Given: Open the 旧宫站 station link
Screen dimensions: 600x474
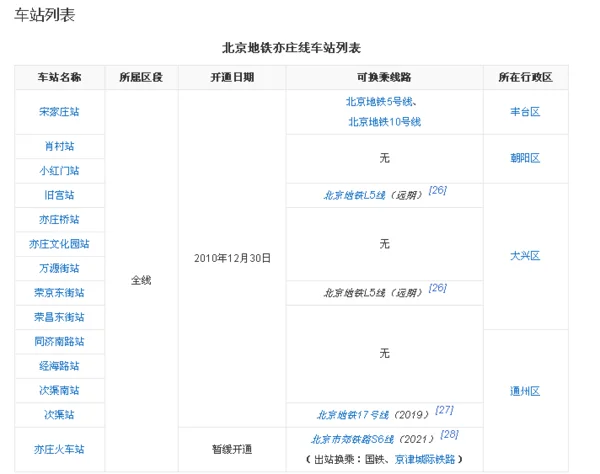Looking at the screenshot, I should coord(59,195).
